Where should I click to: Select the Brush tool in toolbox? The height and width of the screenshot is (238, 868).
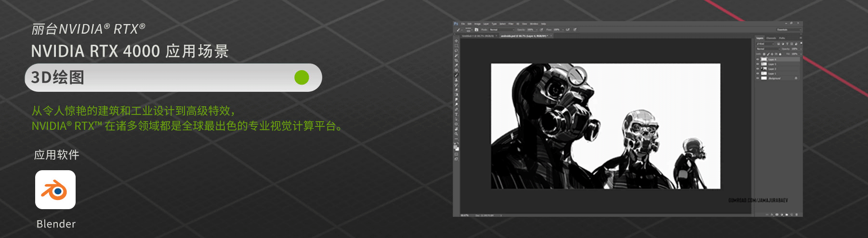[456, 75]
